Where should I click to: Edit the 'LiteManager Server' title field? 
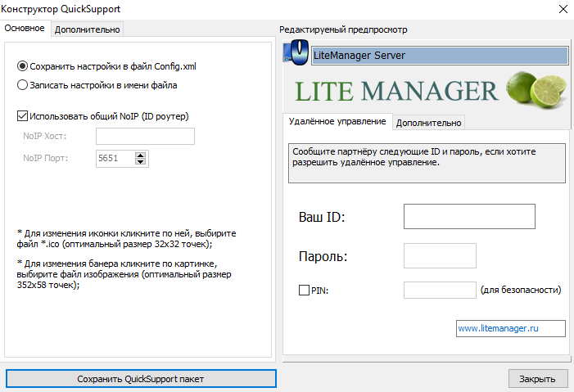(x=440, y=56)
